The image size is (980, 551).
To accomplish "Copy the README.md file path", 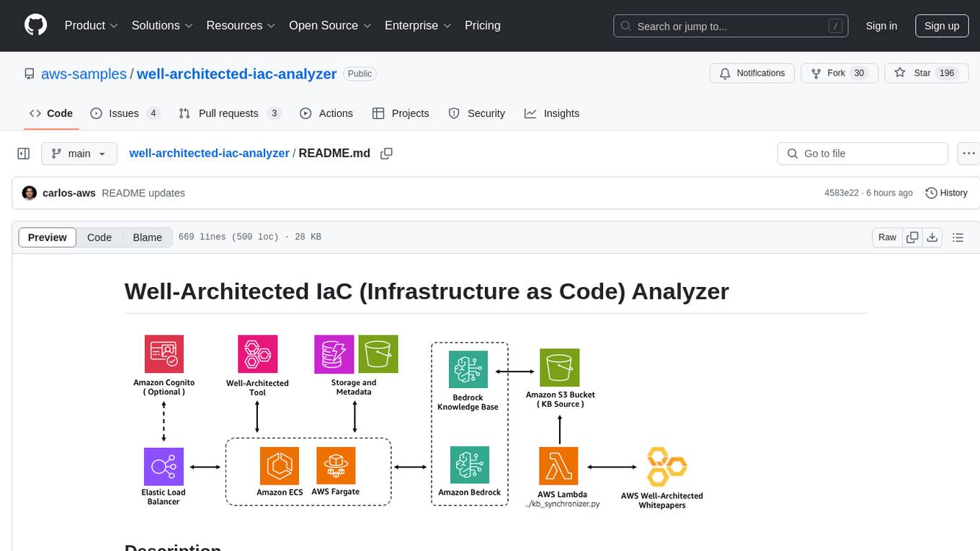I will (x=386, y=154).
